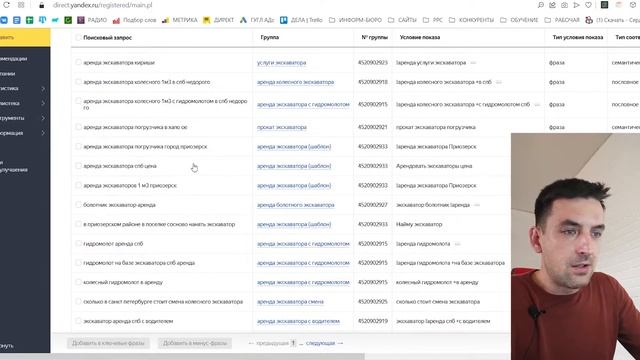Click the dark square extension icon
640x360 pixels.
pos(604,5)
